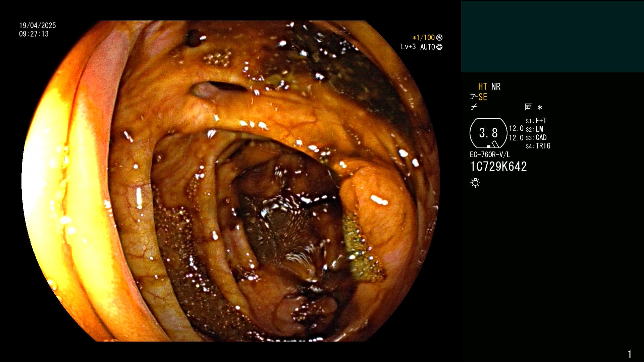Select scope switch S2: LM

click(534, 129)
